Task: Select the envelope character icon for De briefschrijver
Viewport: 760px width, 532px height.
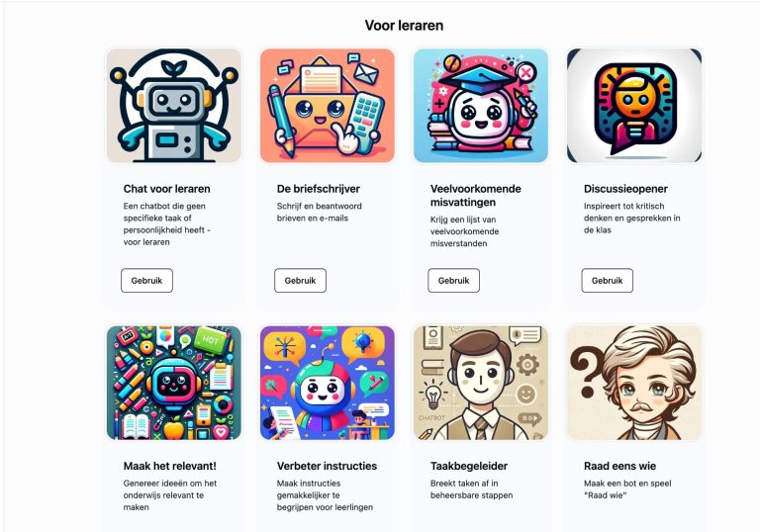Action: 328,105
